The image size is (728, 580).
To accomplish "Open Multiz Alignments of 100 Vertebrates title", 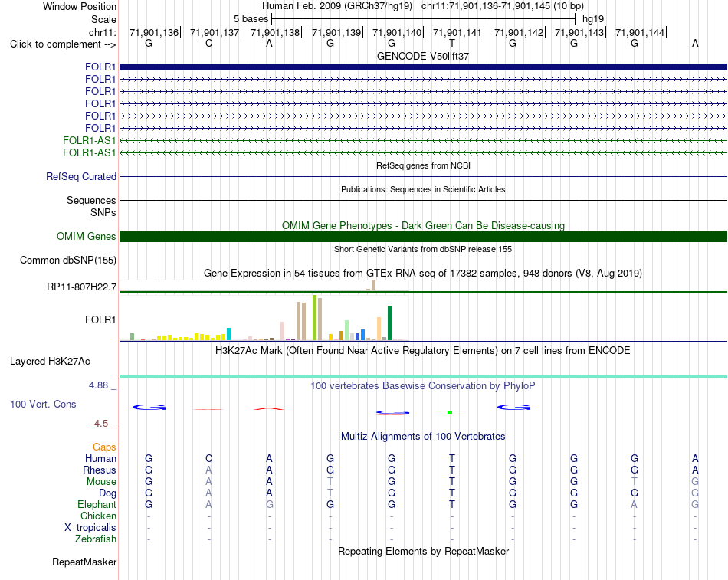I will click(423, 437).
